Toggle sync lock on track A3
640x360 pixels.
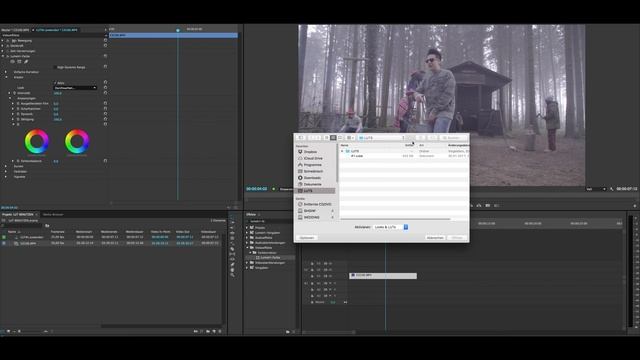point(325,296)
